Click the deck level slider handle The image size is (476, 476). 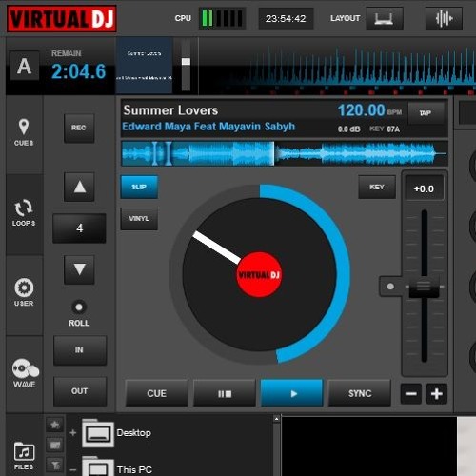186,62
